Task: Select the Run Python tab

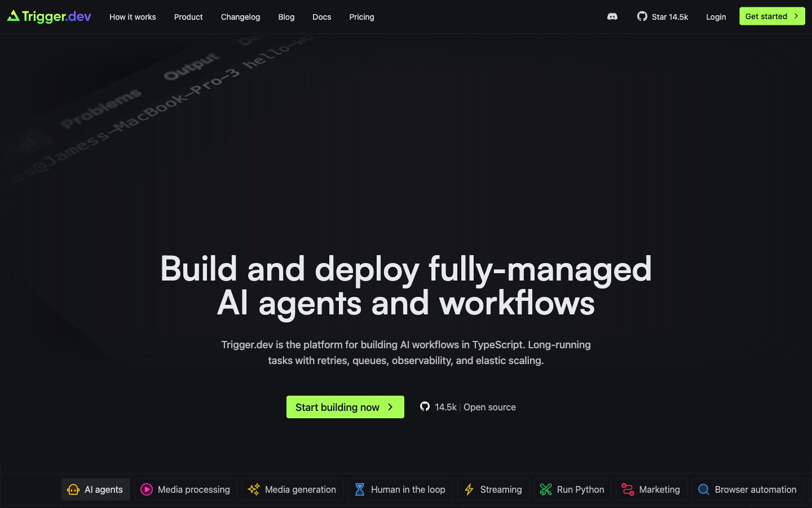Action: point(573,489)
